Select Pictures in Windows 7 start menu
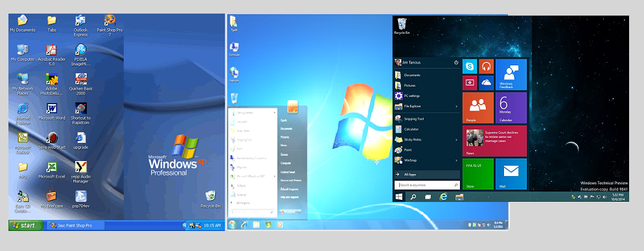The width and height of the screenshot is (644, 251). pyautogui.click(x=285, y=137)
